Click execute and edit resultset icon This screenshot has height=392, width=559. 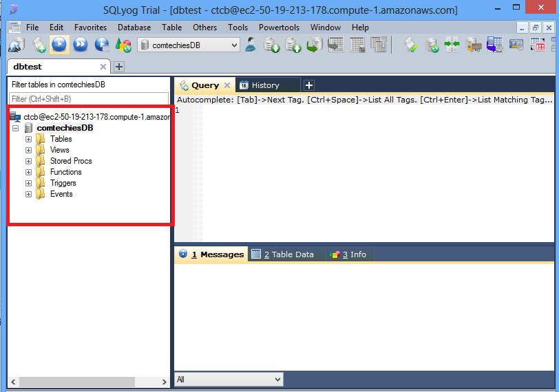[x=102, y=45]
